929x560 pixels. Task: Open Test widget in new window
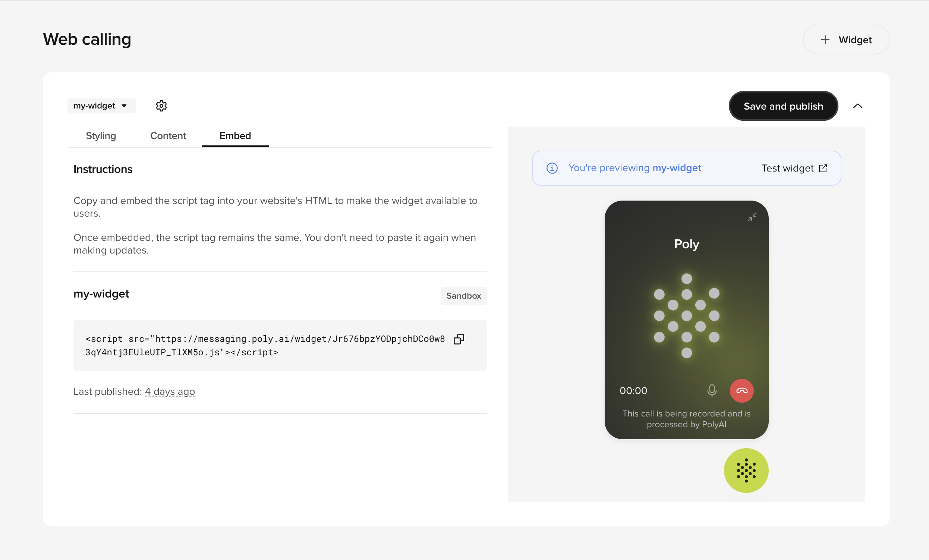794,168
